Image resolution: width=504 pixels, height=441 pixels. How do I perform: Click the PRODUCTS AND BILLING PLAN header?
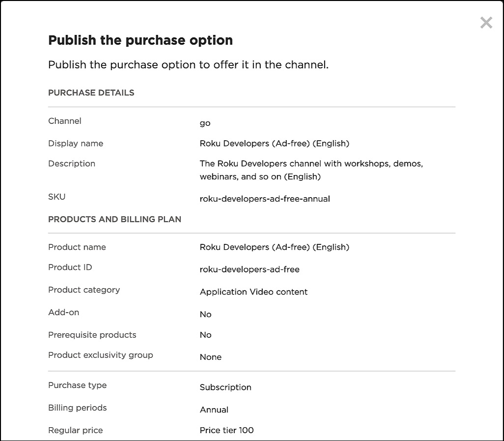(x=114, y=220)
